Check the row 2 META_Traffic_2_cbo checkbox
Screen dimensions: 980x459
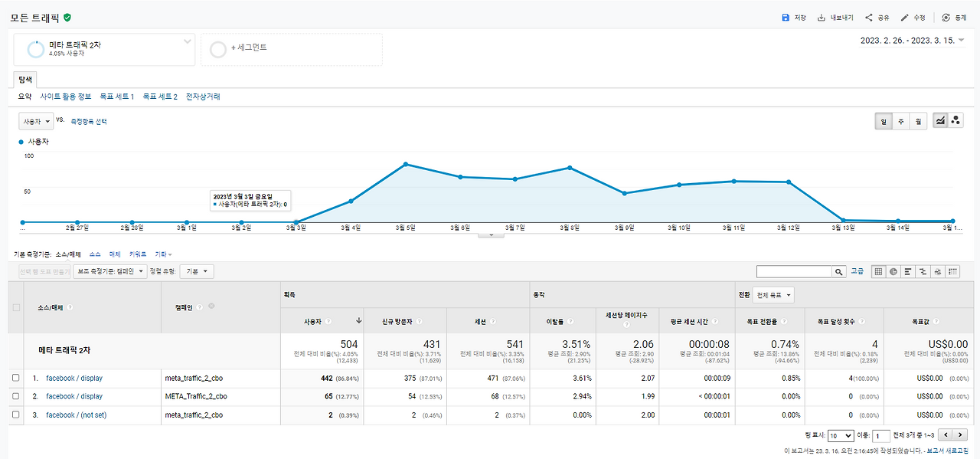coord(16,396)
